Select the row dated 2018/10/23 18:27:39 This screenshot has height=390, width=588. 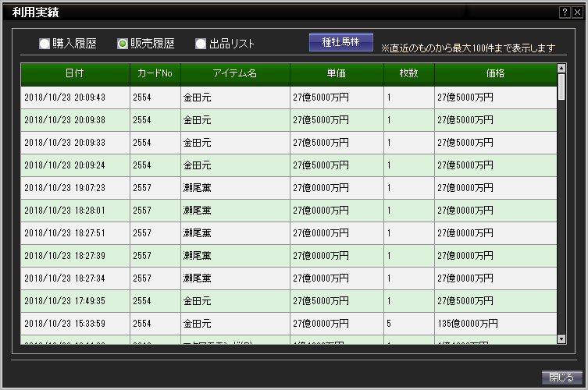tap(289, 256)
